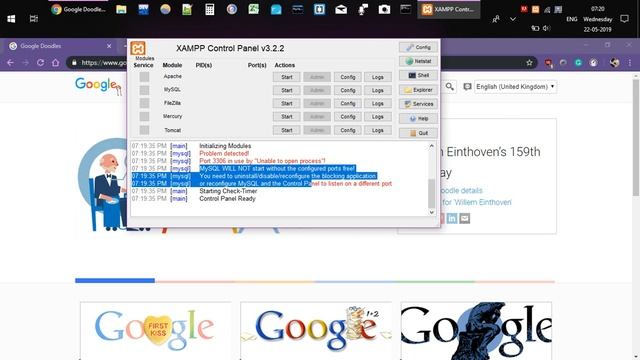Open Chrome's three-dot menu
Screen dimensions: 640x360
(x=630, y=63)
